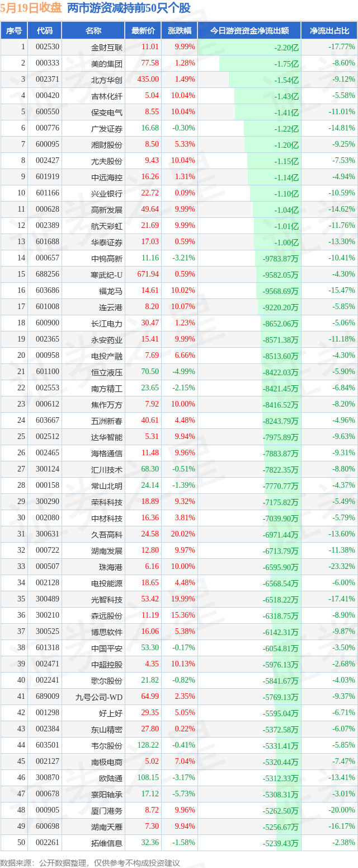
Task: Click stock name 南极电商
Action: coord(107,762)
